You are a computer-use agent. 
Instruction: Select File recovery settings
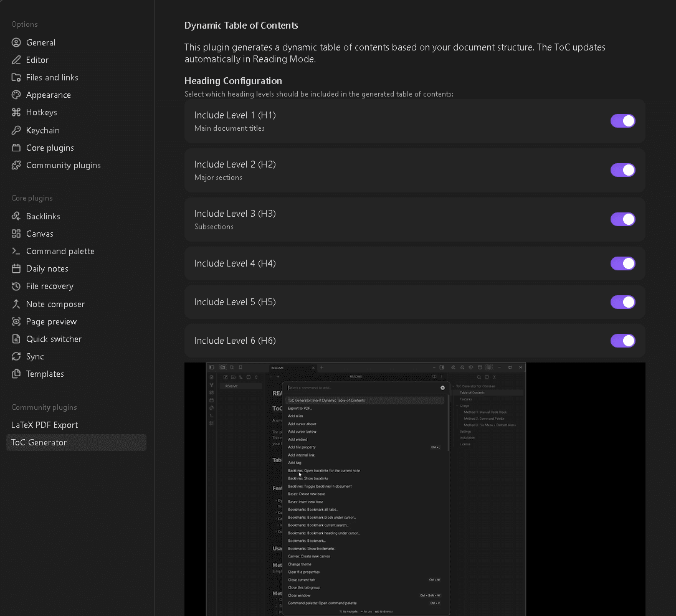[x=76, y=286]
